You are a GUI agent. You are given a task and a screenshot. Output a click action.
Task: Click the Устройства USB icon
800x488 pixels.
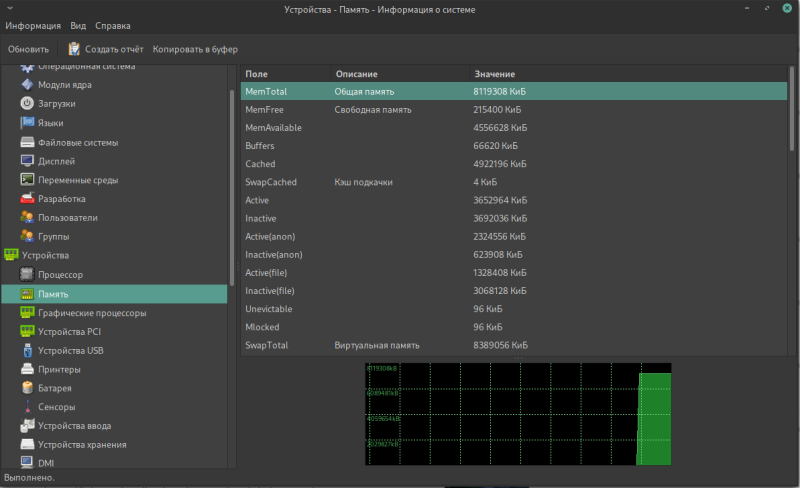point(28,350)
